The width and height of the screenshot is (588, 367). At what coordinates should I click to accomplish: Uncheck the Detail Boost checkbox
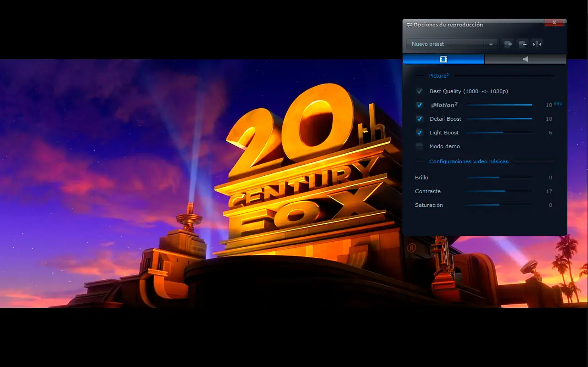(x=419, y=119)
